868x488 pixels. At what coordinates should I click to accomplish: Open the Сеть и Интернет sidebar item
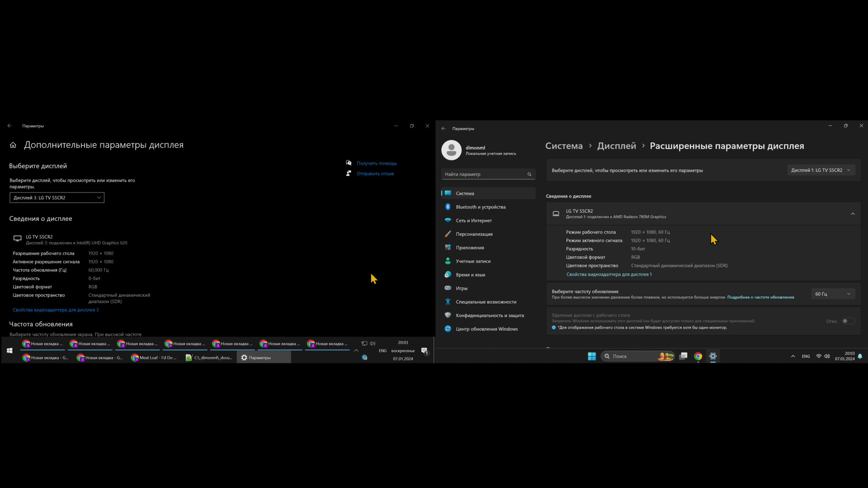[473, 221]
